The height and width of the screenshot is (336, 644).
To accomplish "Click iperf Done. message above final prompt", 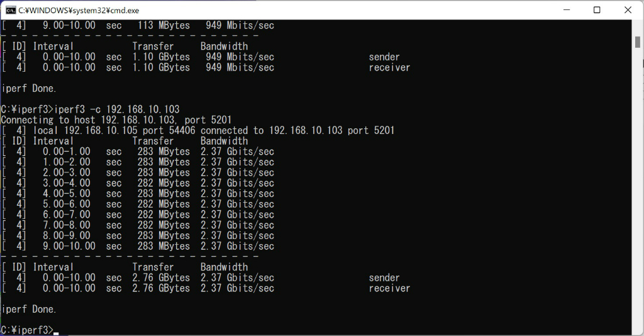I will [29, 309].
